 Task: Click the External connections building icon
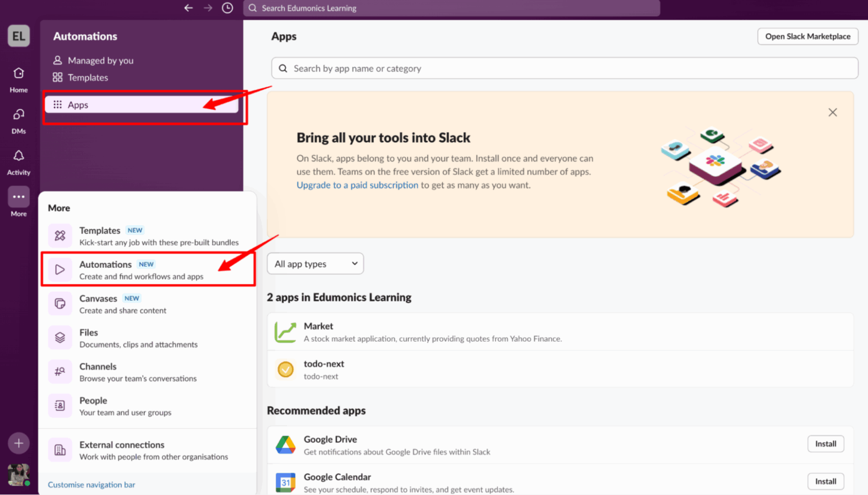tap(60, 450)
